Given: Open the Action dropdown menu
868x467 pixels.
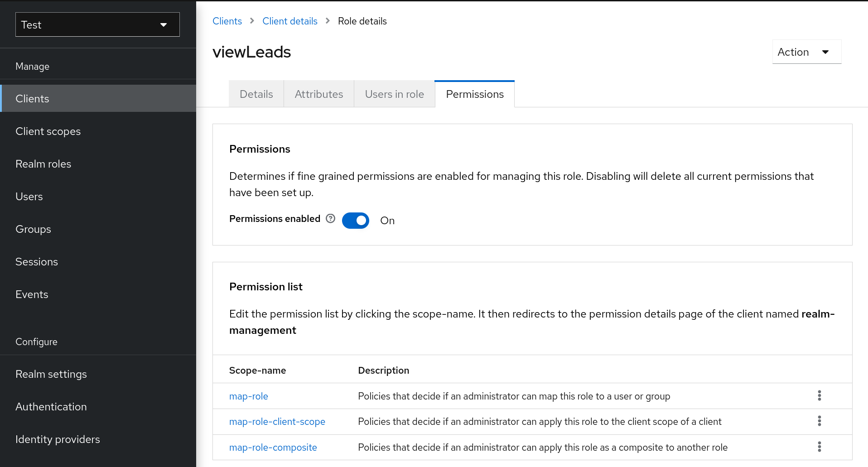Looking at the screenshot, I should [x=806, y=52].
